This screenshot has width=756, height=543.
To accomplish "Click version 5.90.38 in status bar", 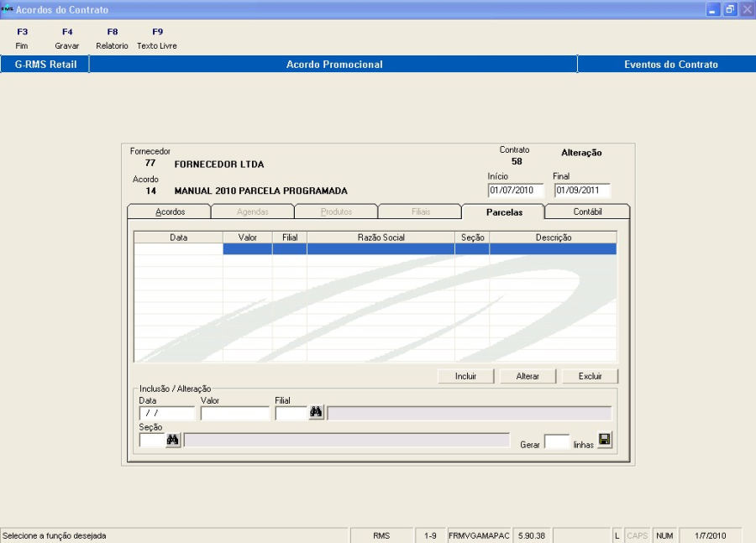I will [532, 535].
